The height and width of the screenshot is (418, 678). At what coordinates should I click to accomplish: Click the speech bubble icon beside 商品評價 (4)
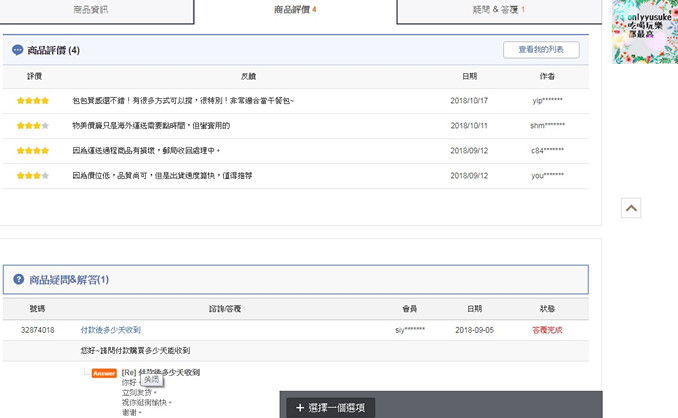[x=17, y=50]
